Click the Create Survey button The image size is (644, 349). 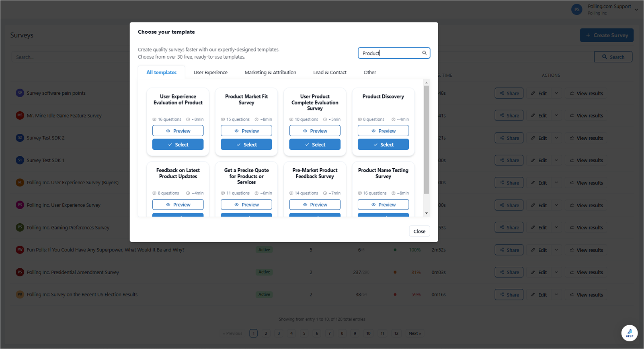(607, 35)
